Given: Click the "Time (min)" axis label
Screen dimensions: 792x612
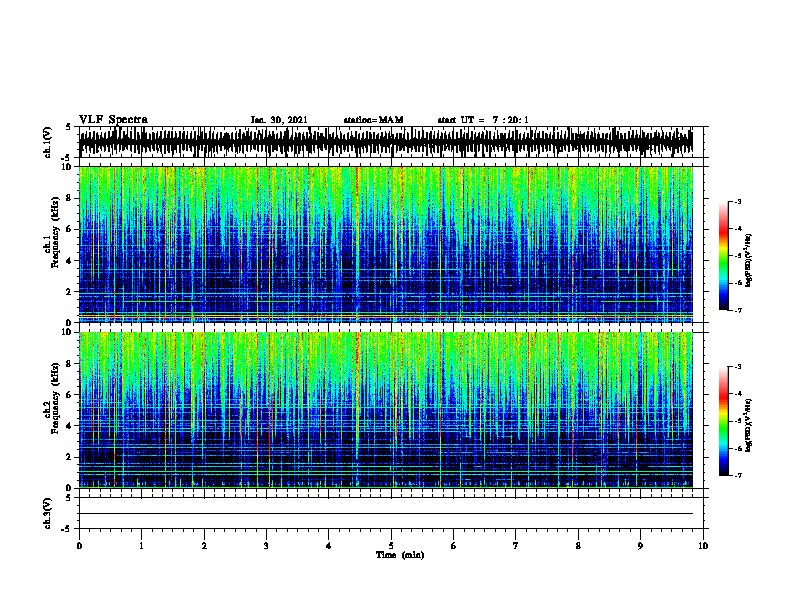Looking at the screenshot, I should pyautogui.click(x=400, y=555).
